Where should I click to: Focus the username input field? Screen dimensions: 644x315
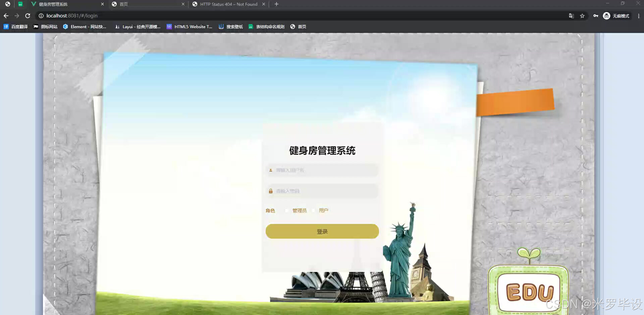pos(322,170)
